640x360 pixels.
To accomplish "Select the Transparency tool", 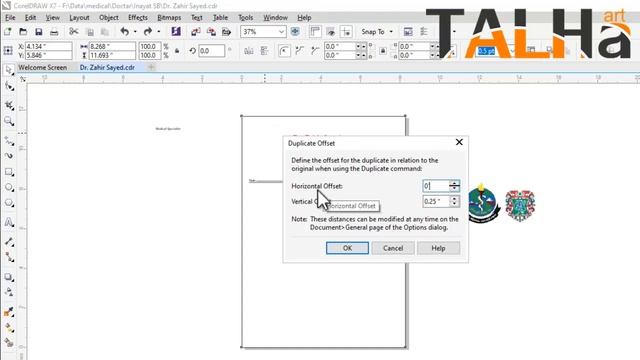I will click(9, 292).
